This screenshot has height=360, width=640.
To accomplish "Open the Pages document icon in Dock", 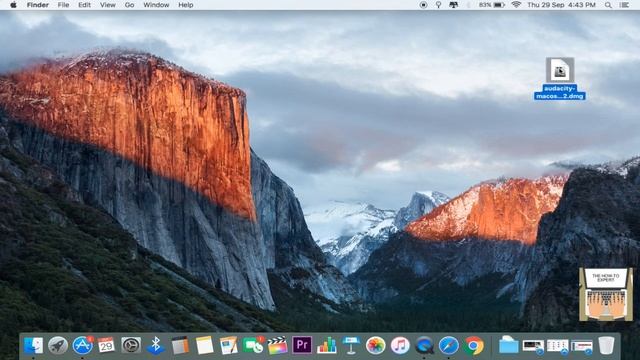I will click(x=229, y=345).
